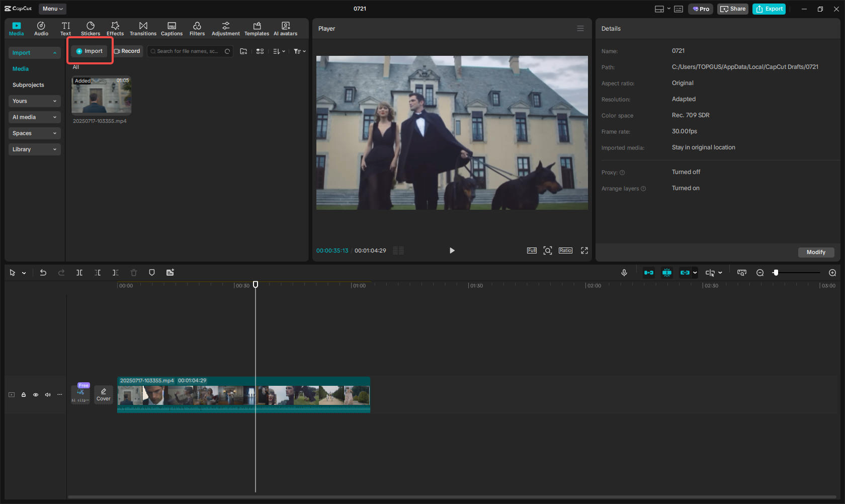Open the Menu in the top bar
The height and width of the screenshot is (504, 845).
52,9
